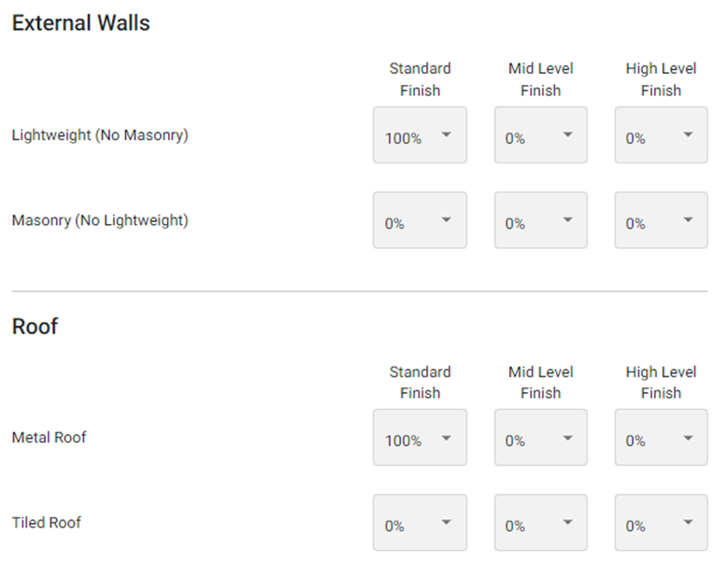Viewport: 728px width, 564px height.
Task: Open Tiled Roof Standard Finish dropdown
Action: point(420,523)
